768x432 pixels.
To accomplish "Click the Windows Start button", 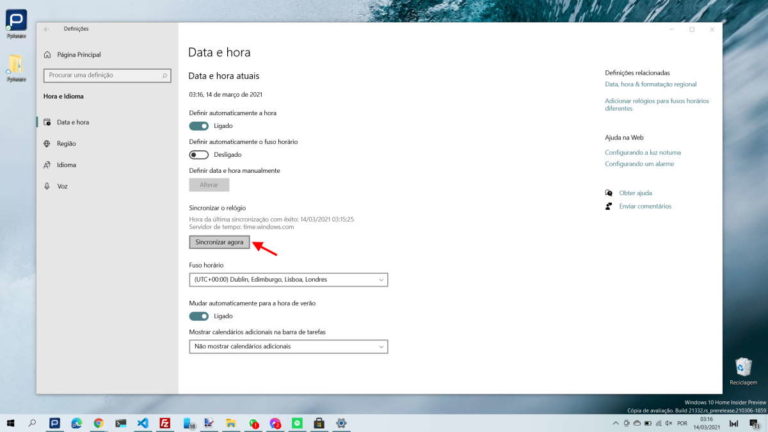I will pos(11,423).
